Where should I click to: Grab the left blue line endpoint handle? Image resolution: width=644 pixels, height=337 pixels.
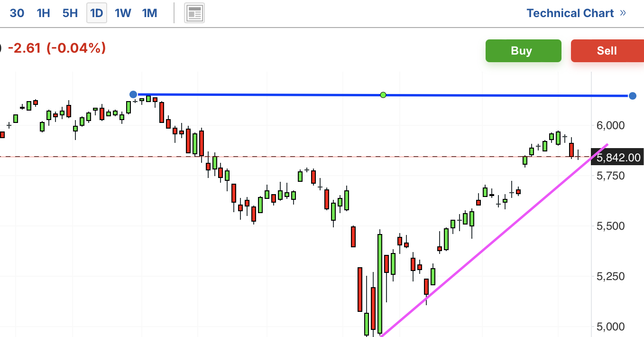pos(133,94)
